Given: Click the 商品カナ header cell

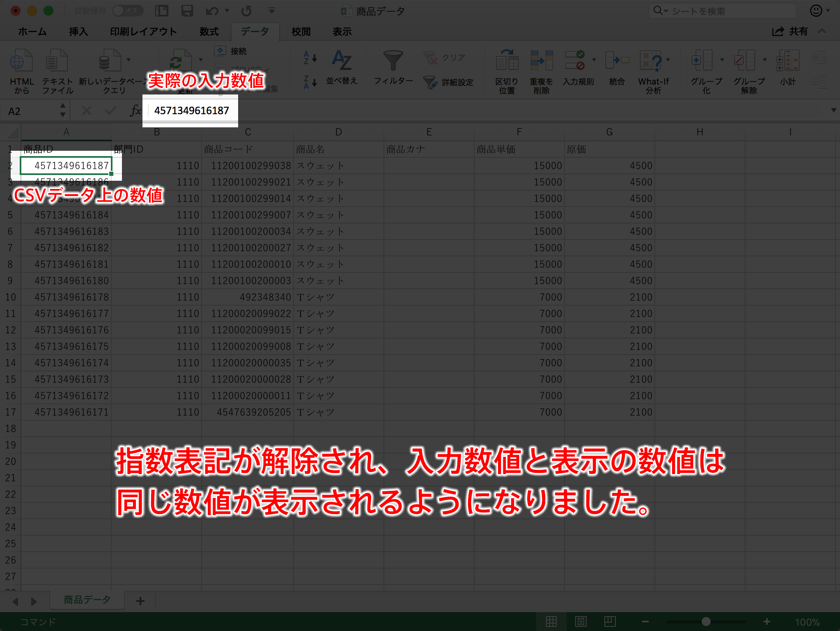Looking at the screenshot, I should (429, 149).
